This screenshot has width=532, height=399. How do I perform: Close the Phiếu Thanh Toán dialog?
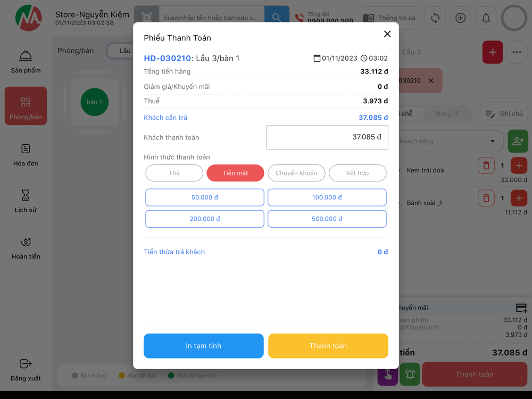pyautogui.click(x=387, y=34)
